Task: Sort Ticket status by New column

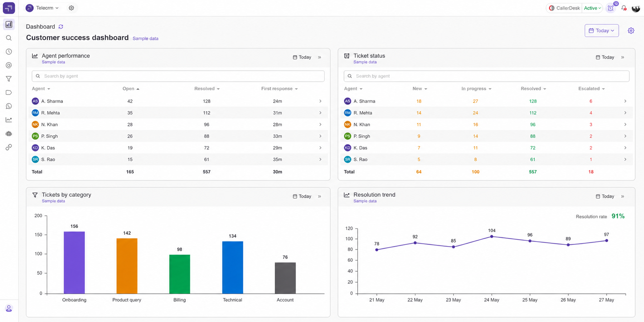Action: [x=420, y=89]
